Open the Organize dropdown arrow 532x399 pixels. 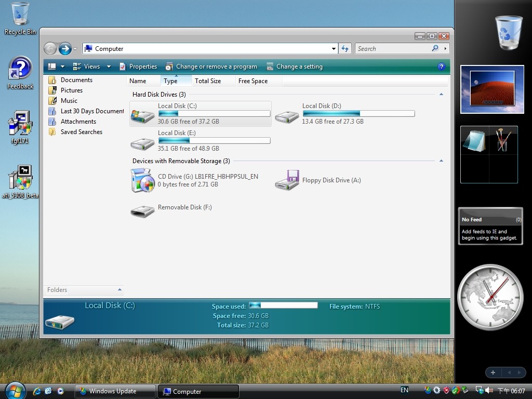(62, 66)
